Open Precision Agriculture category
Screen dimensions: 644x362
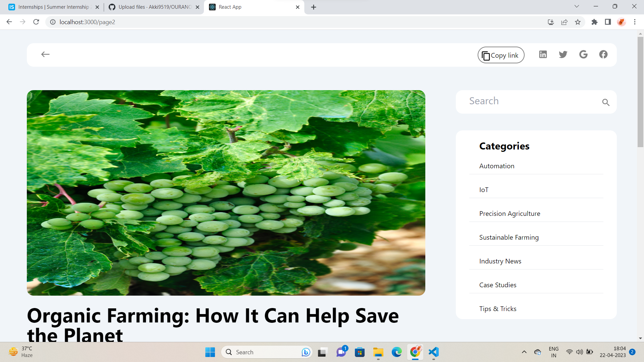click(509, 214)
